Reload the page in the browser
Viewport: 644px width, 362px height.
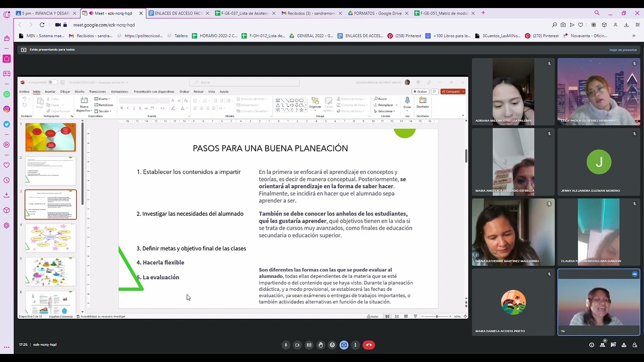42,25
